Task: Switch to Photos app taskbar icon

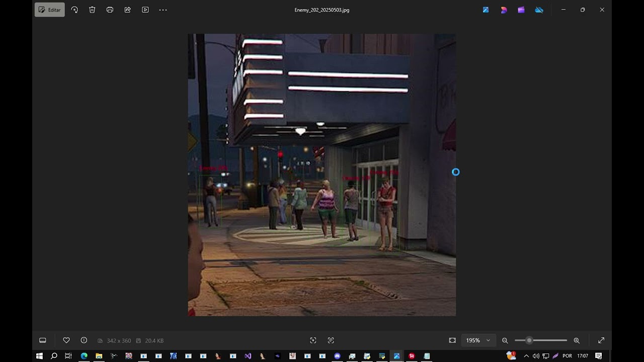Action: click(x=396, y=356)
